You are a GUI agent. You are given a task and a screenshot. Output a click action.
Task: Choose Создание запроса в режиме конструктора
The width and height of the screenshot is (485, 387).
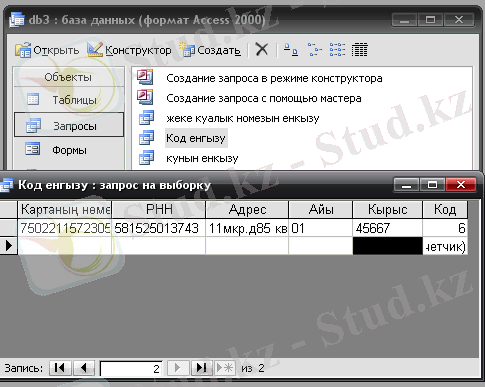(x=274, y=78)
